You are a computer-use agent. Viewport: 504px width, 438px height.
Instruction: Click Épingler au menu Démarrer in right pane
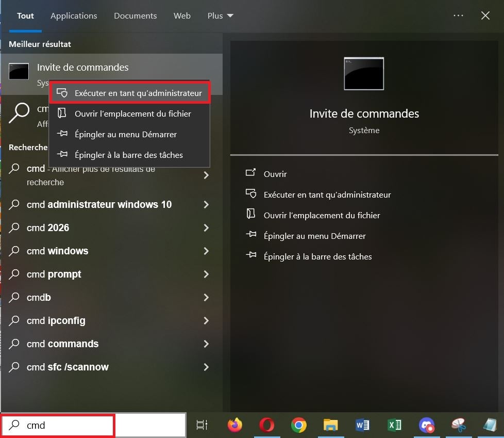315,236
